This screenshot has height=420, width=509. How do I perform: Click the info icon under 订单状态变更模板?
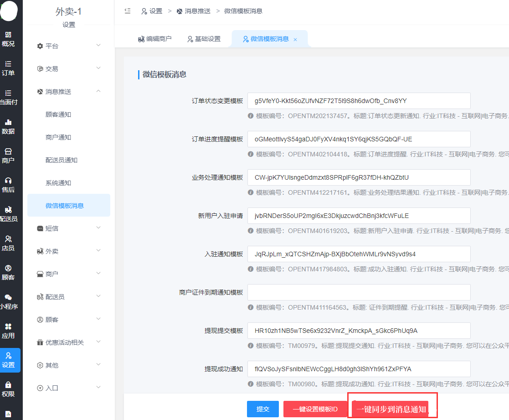251,116
